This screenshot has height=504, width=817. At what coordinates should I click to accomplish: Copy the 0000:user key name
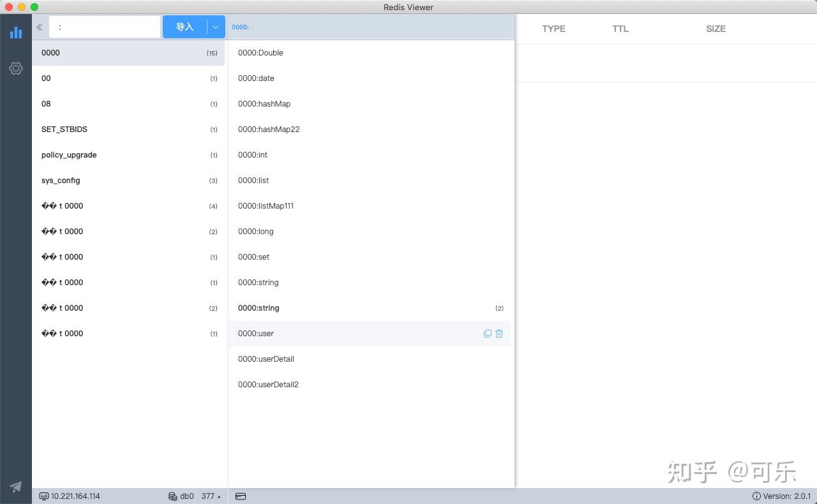coord(487,333)
